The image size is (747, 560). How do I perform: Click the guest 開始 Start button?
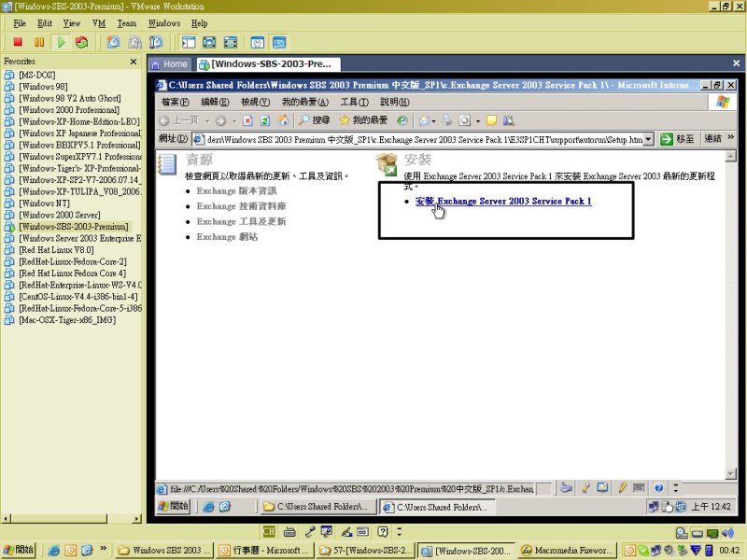click(x=174, y=506)
